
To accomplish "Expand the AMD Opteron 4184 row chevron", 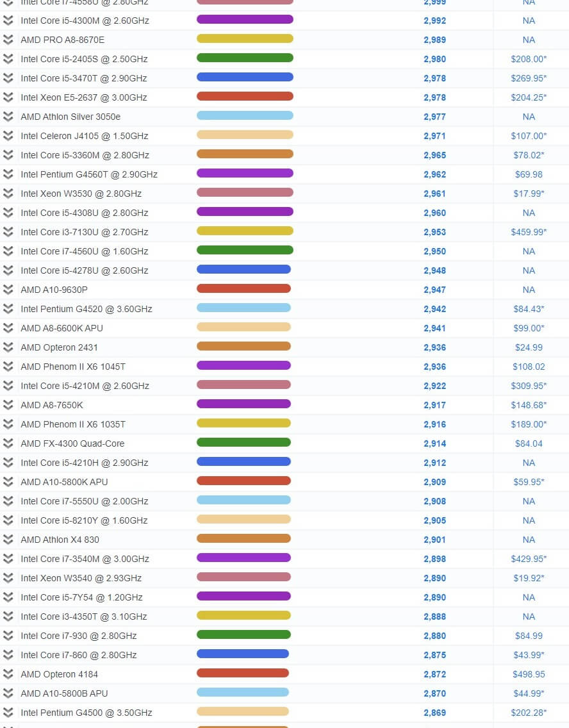I will (8, 674).
